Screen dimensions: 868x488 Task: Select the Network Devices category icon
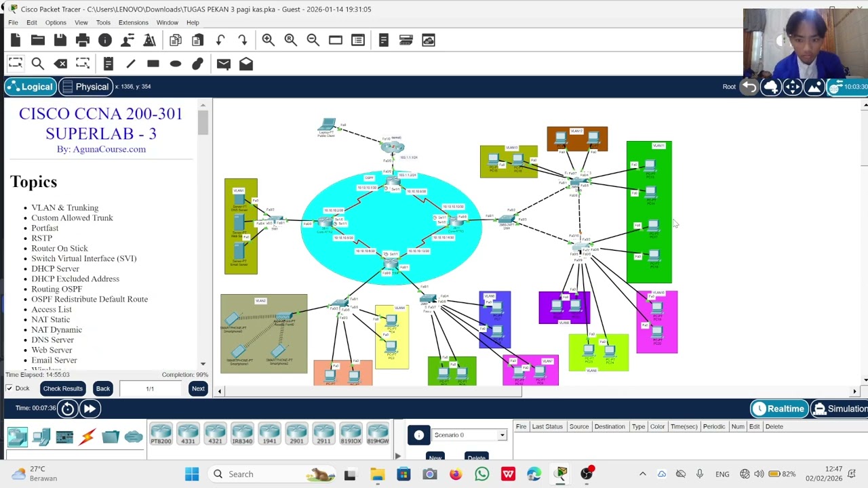pos(18,437)
